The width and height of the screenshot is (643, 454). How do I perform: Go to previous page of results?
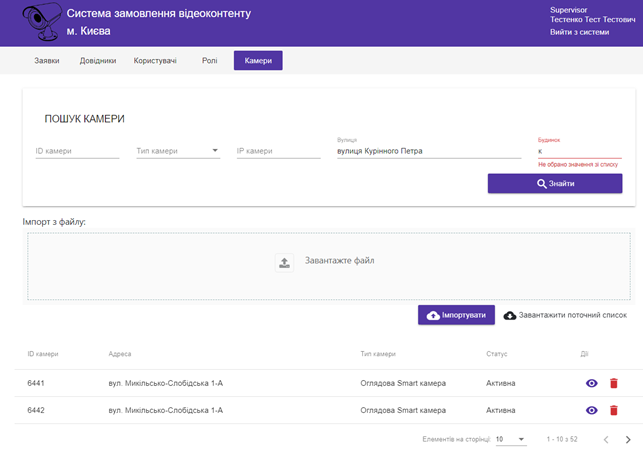tap(605, 439)
